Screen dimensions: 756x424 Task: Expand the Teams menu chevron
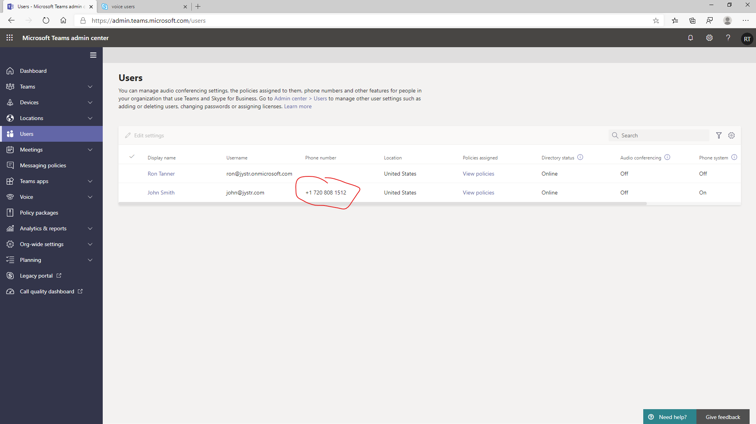pyautogui.click(x=90, y=87)
